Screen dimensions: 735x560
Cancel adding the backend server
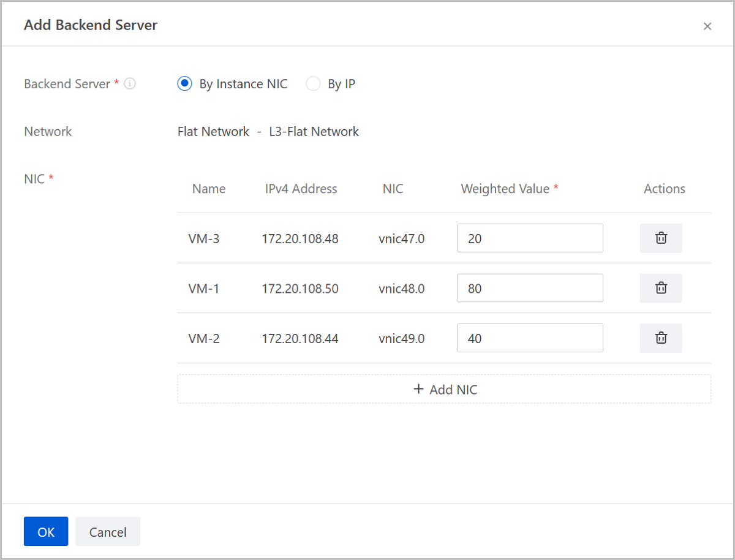coord(108,532)
